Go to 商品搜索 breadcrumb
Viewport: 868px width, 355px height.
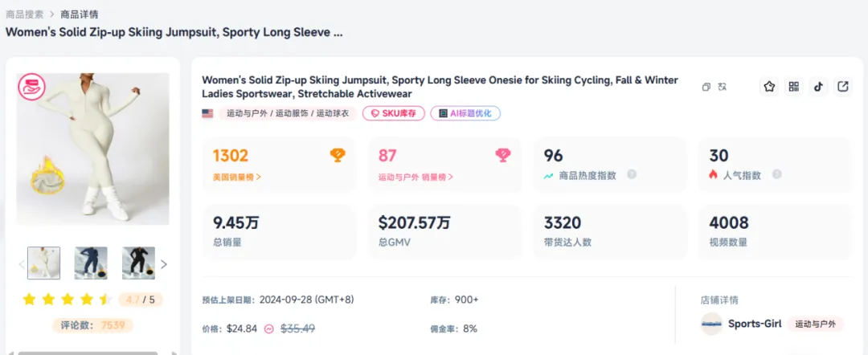23,14
